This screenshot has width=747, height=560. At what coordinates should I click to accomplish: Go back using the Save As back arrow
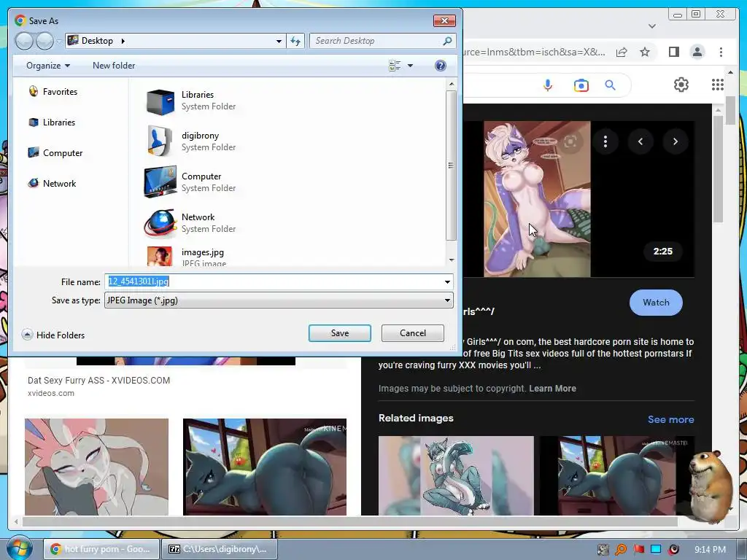(24, 41)
